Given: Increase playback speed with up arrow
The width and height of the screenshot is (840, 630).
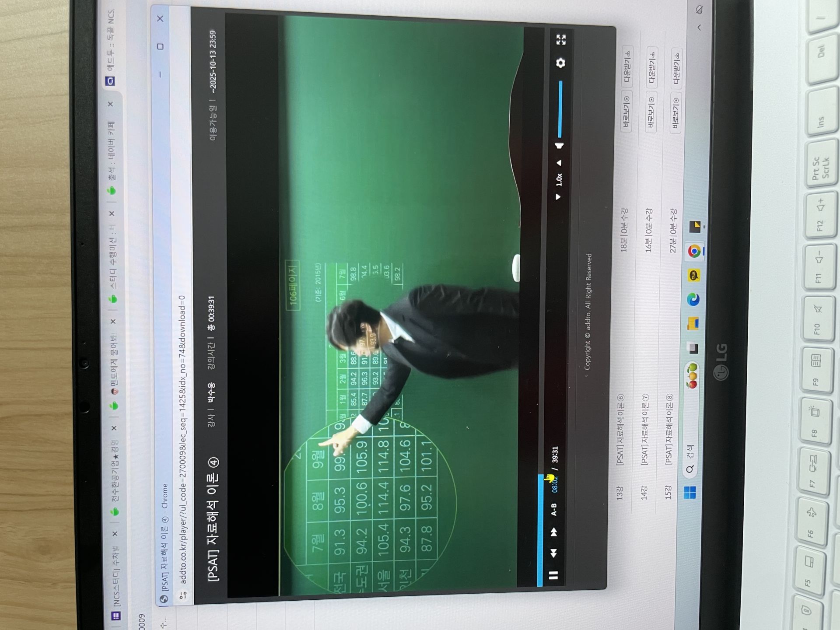Looking at the screenshot, I should (559, 163).
